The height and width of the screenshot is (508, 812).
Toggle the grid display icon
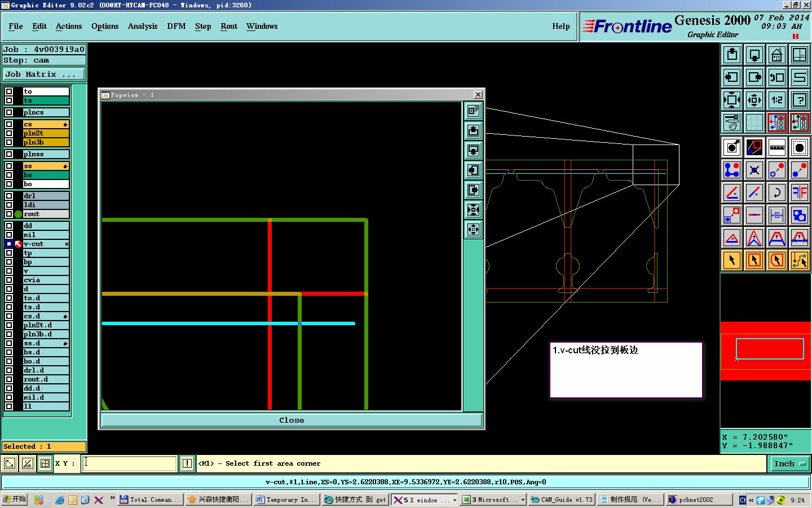754,122
